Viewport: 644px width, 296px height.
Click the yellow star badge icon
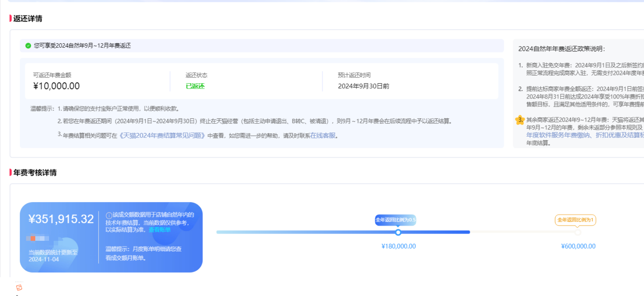point(520,120)
